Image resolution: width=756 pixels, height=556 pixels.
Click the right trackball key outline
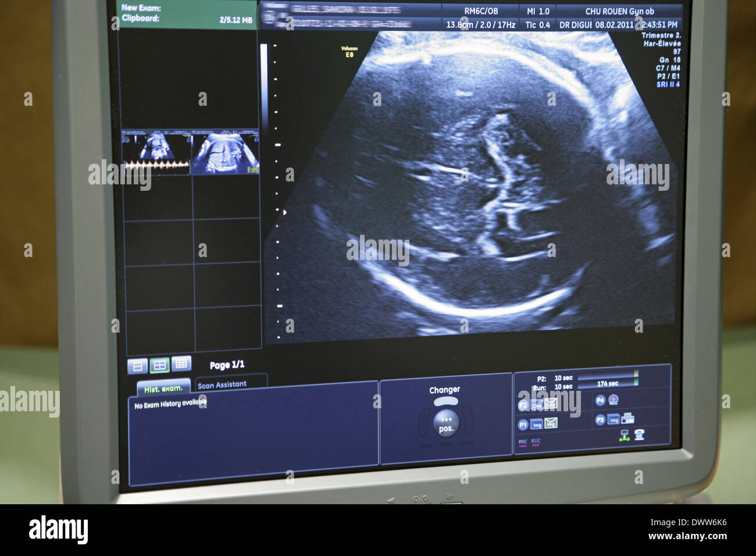(469, 420)
